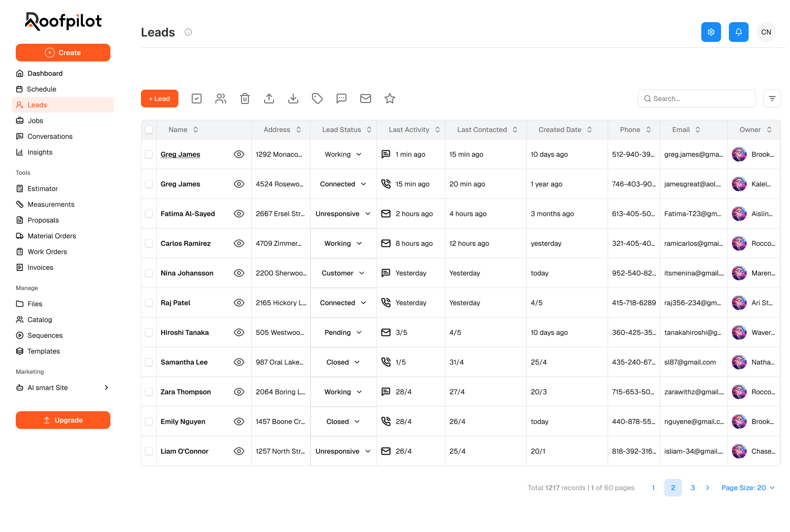
Task: Click owner avatar in Nina Johansson row
Action: pos(739,273)
